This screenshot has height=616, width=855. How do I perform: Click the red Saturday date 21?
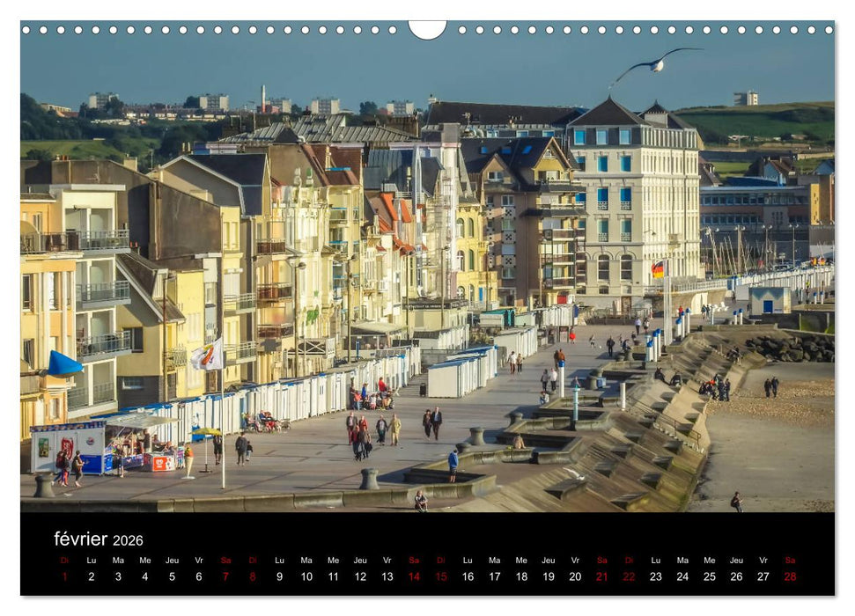coord(601,577)
